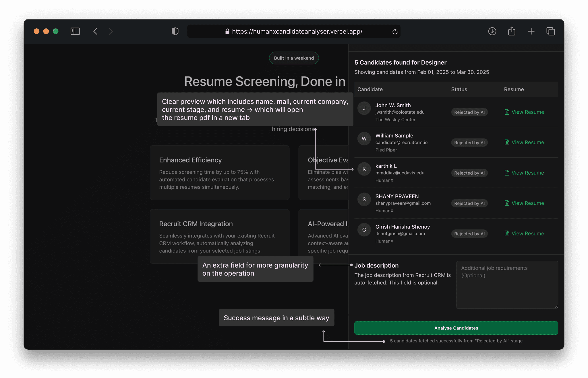Viewport: 588px width, 378px height.
Task: Click the privacy shield icon
Action: (x=175, y=31)
